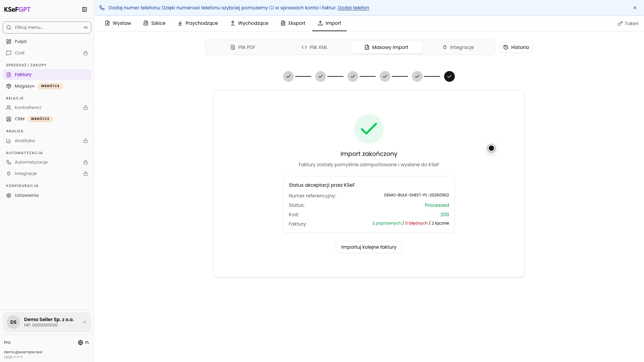Click the lock icon beside Automatyzacje

coord(86,162)
